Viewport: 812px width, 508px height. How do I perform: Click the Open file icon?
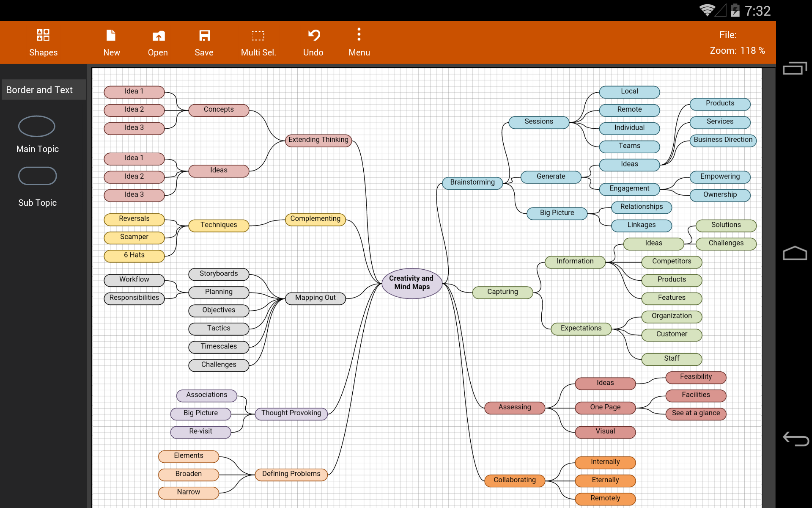coord(158,36)
